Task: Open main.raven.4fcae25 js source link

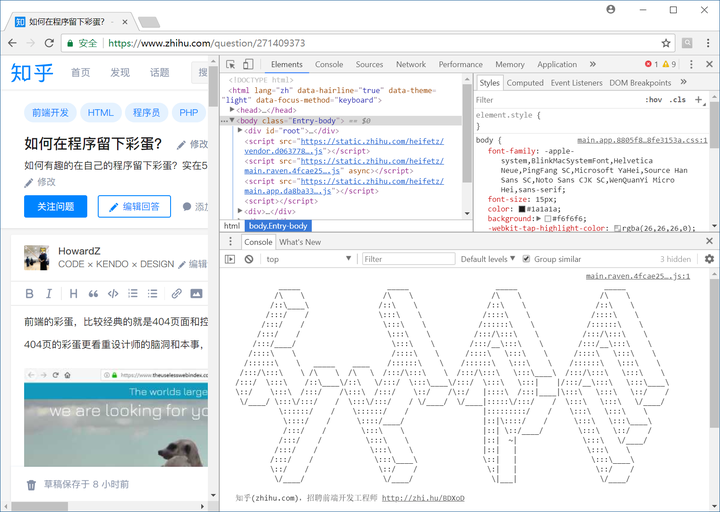Action: pyautogui.click(x=638, y=276)
